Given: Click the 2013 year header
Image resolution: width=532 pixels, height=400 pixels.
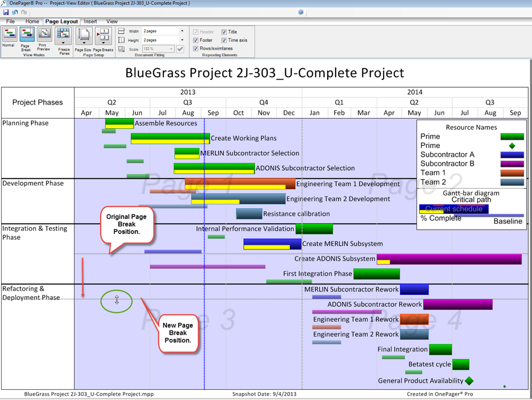Looking at the screenshot, I should (188, 92).
